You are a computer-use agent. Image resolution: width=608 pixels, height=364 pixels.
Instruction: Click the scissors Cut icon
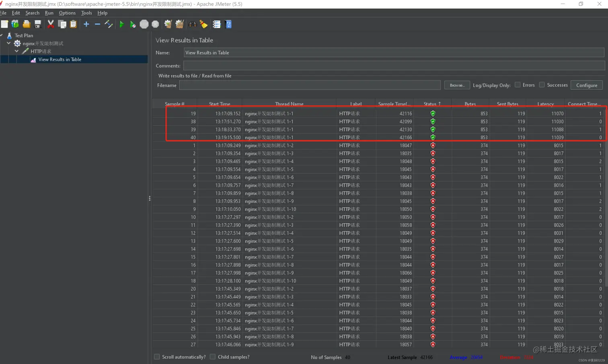(51, 25)
